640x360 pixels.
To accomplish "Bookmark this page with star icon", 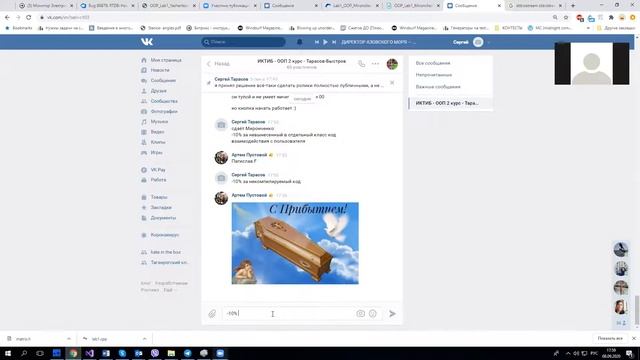I will 566,18.
